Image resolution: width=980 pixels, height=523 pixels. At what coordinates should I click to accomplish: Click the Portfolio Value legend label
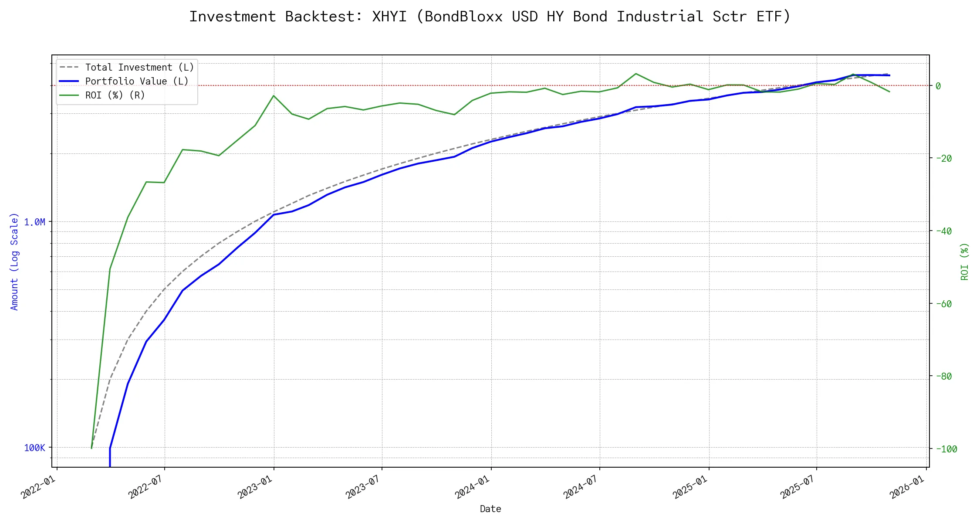pos(136,82)
